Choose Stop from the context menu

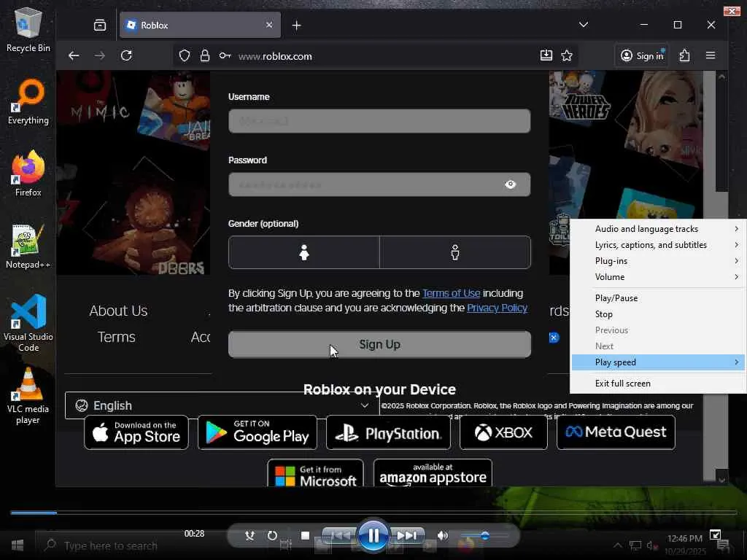(658, 314)
